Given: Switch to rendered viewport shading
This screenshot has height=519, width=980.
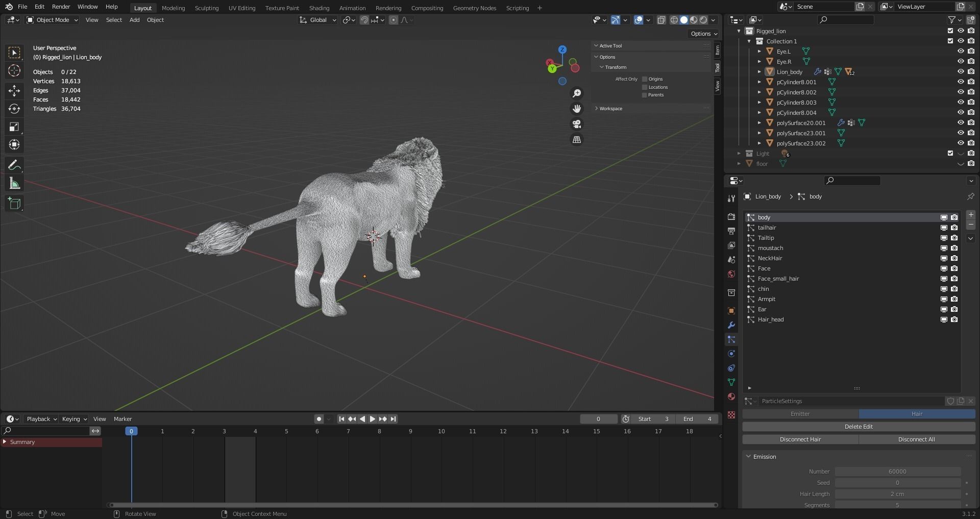Looking at the screenshot, I should (703, 20).
